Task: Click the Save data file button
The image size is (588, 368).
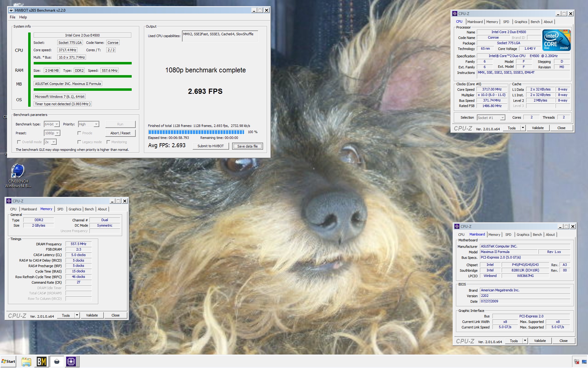Action: click(x=247, y=146)
